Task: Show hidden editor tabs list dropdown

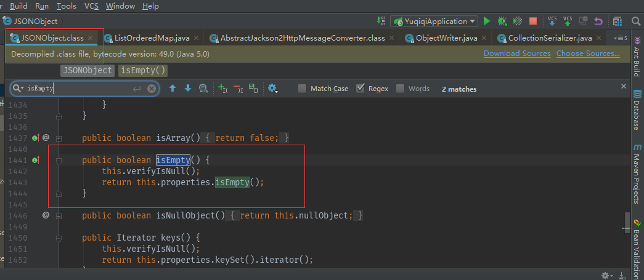Action: 620,38
